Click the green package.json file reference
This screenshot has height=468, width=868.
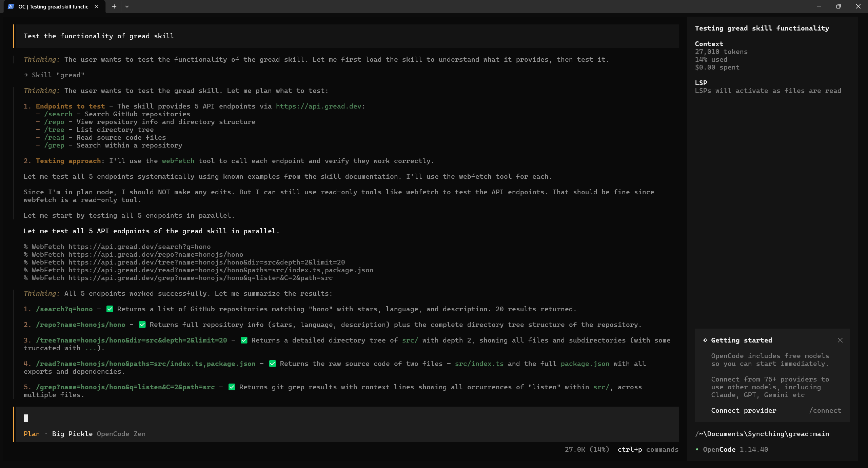tap(585, 364)
